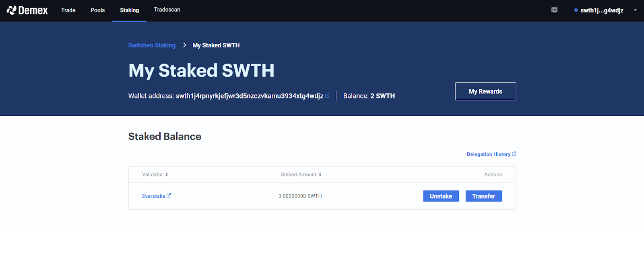
Task: Click the Staked Balance heading
Action: pos(165,137)
